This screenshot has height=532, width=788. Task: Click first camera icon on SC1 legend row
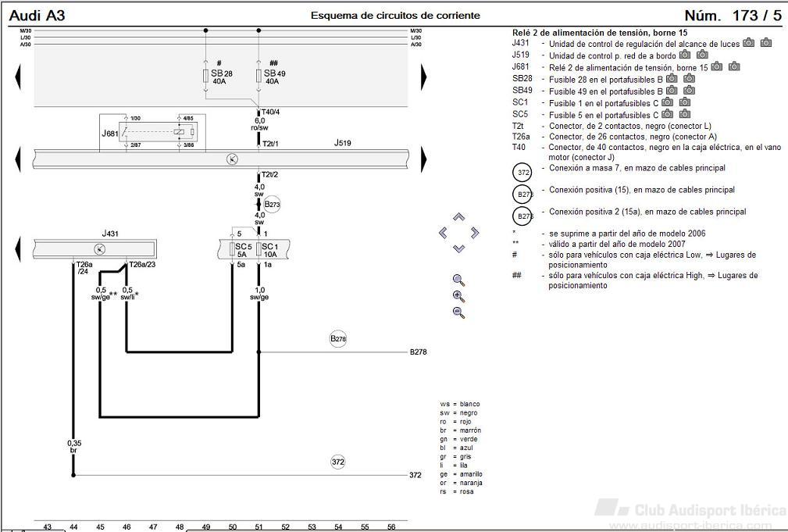pos(668,102)
